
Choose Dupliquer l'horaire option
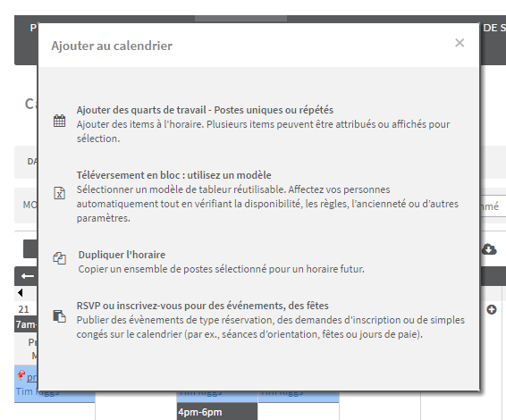pyautogui.click(x=122, y=255)
